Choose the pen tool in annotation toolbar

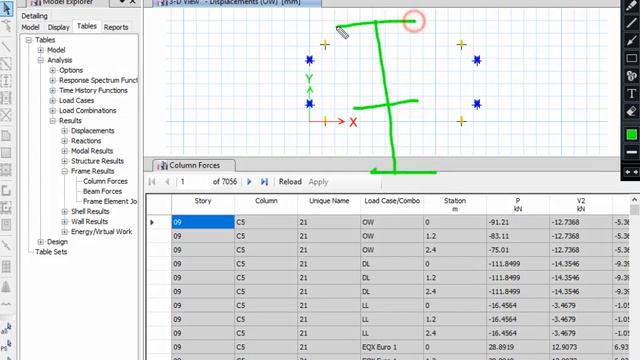(631, 5)
